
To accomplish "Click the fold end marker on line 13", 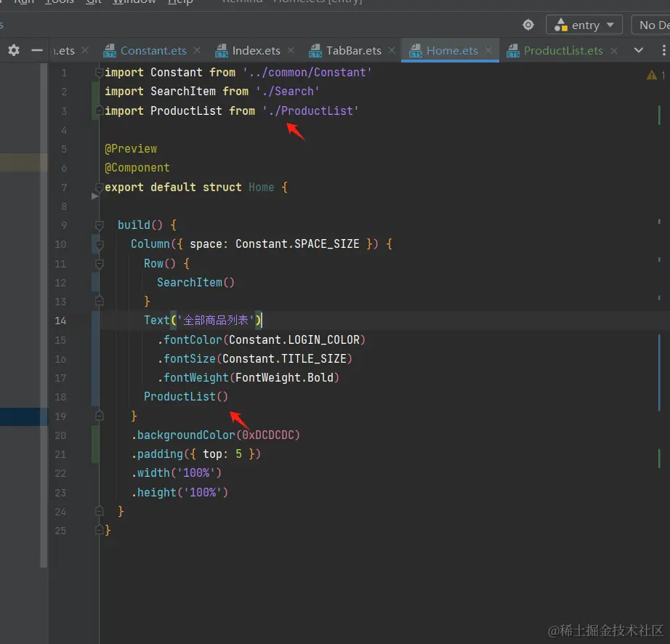I will pos(99,301).
